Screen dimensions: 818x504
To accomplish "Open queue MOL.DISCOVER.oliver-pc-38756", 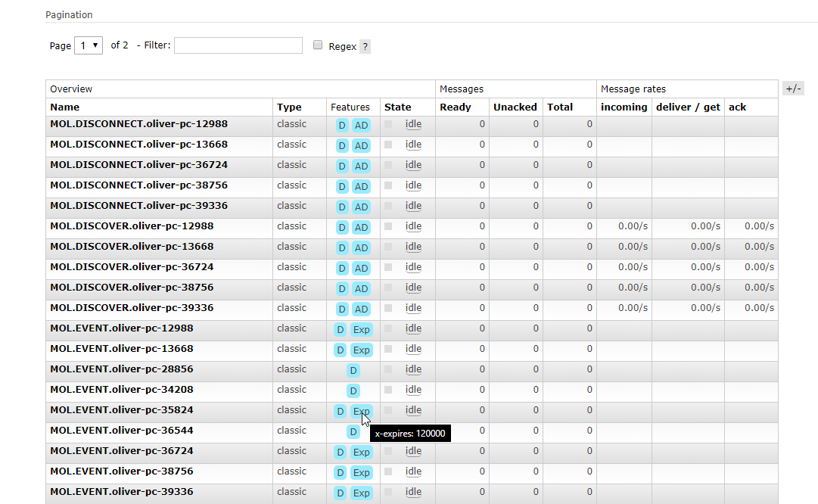I will [x=132, y=287].
